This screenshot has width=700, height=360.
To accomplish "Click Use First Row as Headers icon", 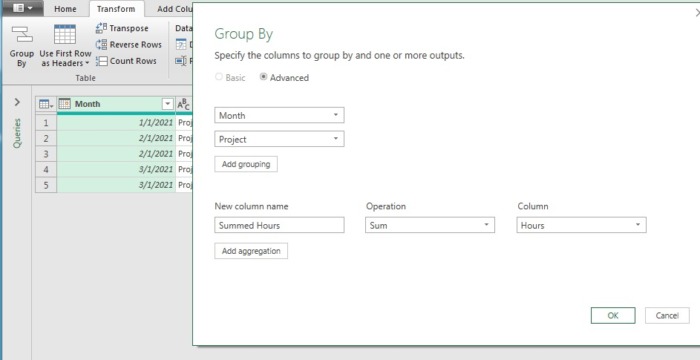I will (65, 35).
